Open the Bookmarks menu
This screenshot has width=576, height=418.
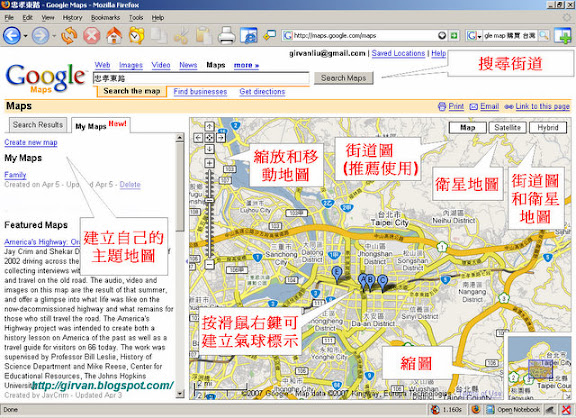click(105, 17)
